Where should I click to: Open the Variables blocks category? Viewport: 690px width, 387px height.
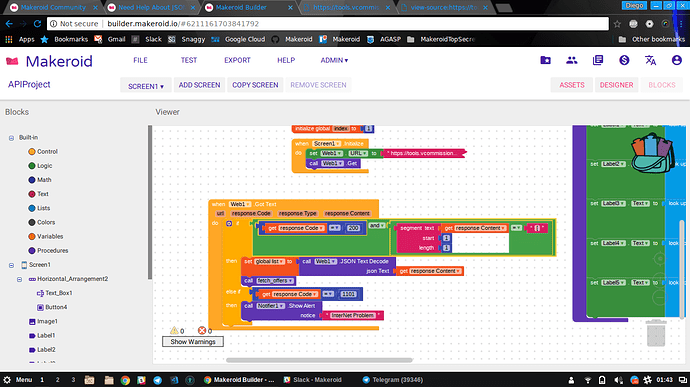click(x=45, y=236)
